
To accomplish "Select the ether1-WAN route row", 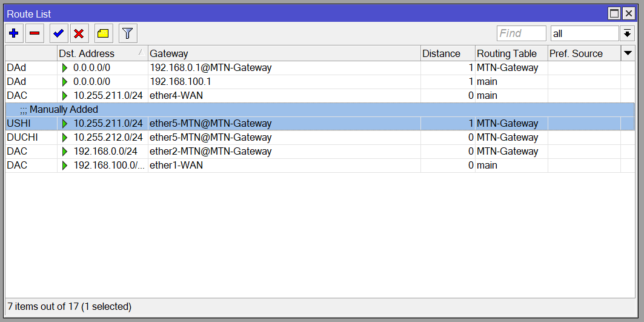I will [x=320, y=166].
